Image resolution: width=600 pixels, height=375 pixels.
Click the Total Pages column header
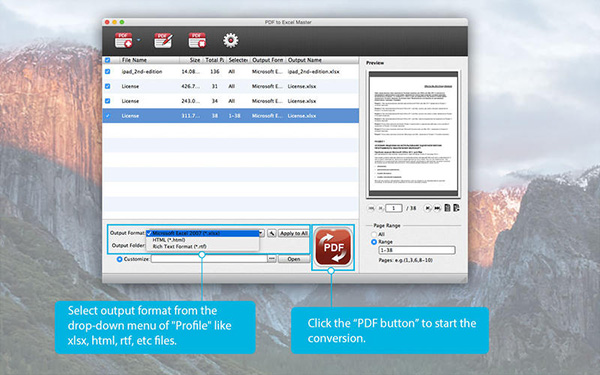tap(214, 60)
